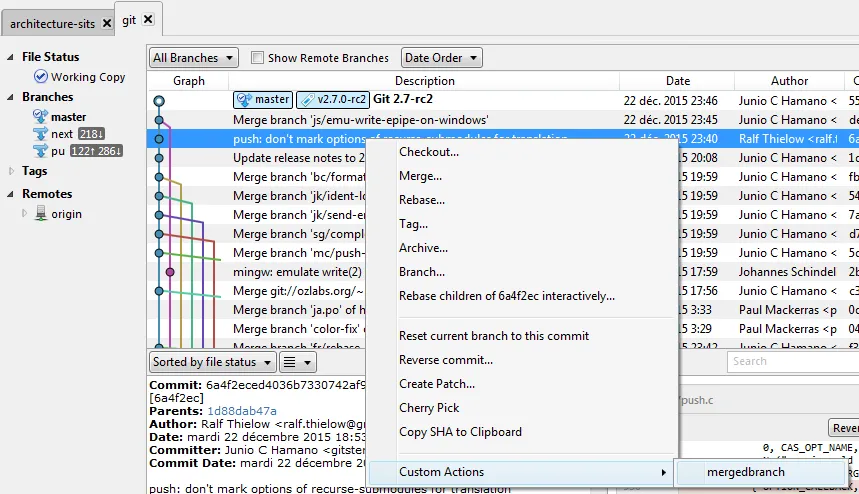
Task: Select the git repository tab
Action: (x=129, y=20)
